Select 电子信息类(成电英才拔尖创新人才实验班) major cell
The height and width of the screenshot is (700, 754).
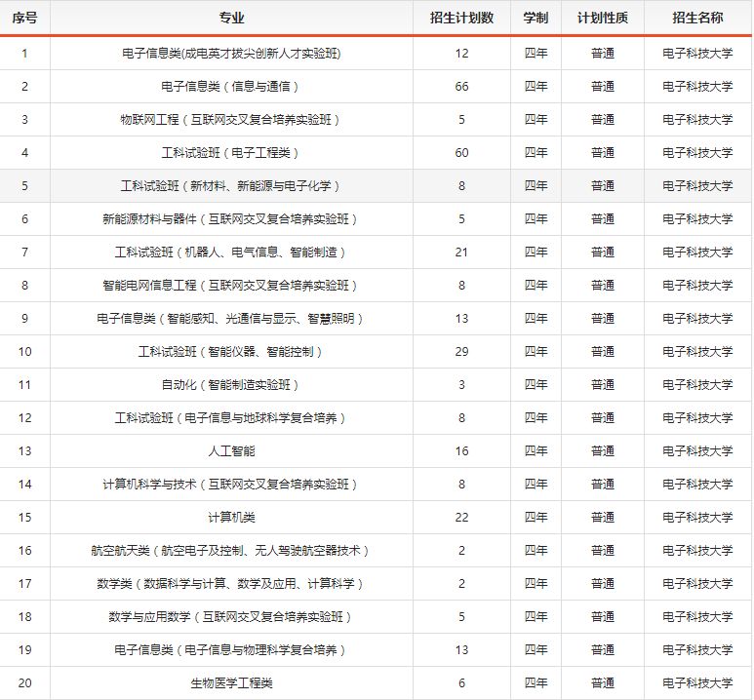coord(231,54)
